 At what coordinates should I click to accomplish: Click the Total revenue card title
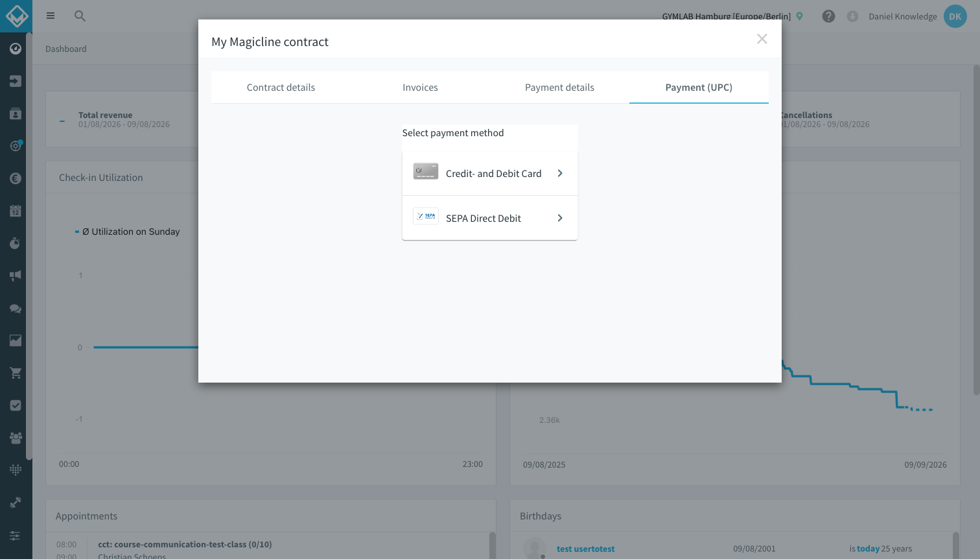(x=106, y=115)
